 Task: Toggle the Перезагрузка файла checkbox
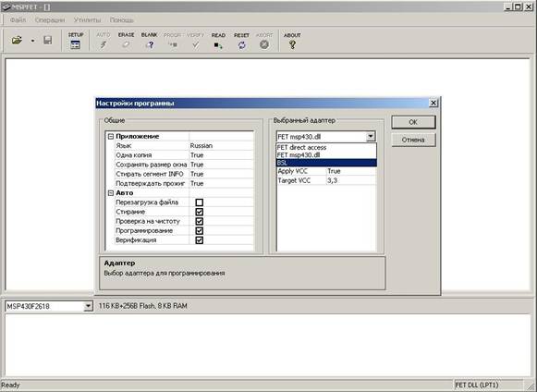[200, 202]
